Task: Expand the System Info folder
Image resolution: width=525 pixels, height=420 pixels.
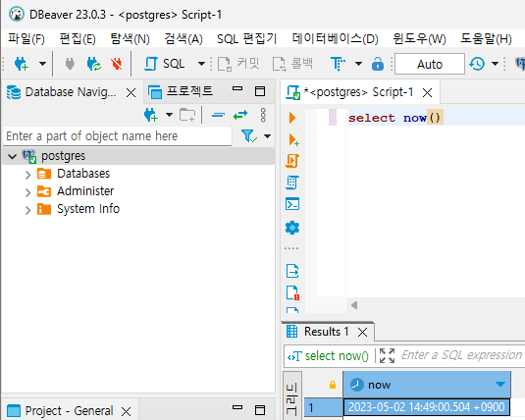Action: 27,210
